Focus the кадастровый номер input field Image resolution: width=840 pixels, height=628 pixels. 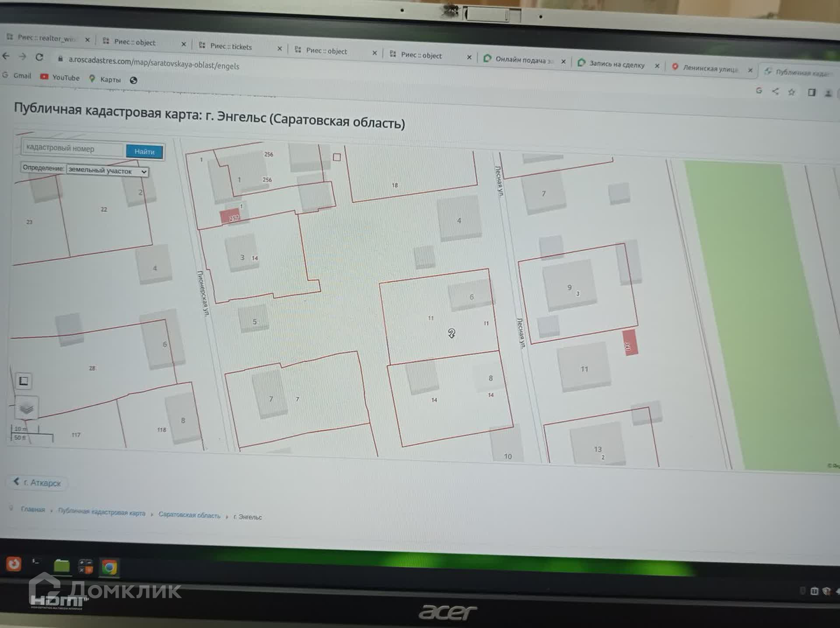click(x=73, y=148)
